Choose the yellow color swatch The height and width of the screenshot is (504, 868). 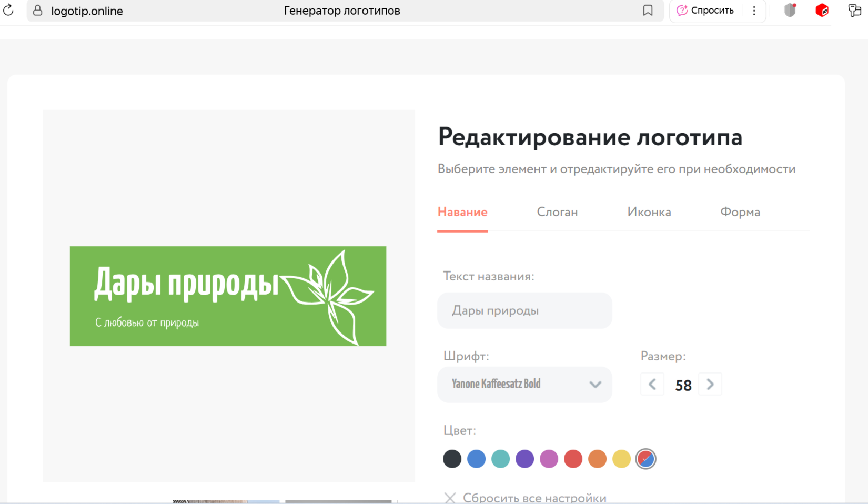point(621,459)
